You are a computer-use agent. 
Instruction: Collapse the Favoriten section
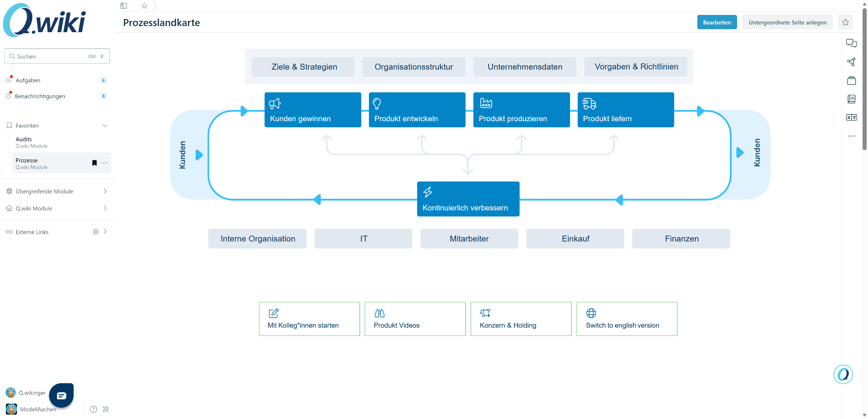pyautogui.click(x=105, y=126)
